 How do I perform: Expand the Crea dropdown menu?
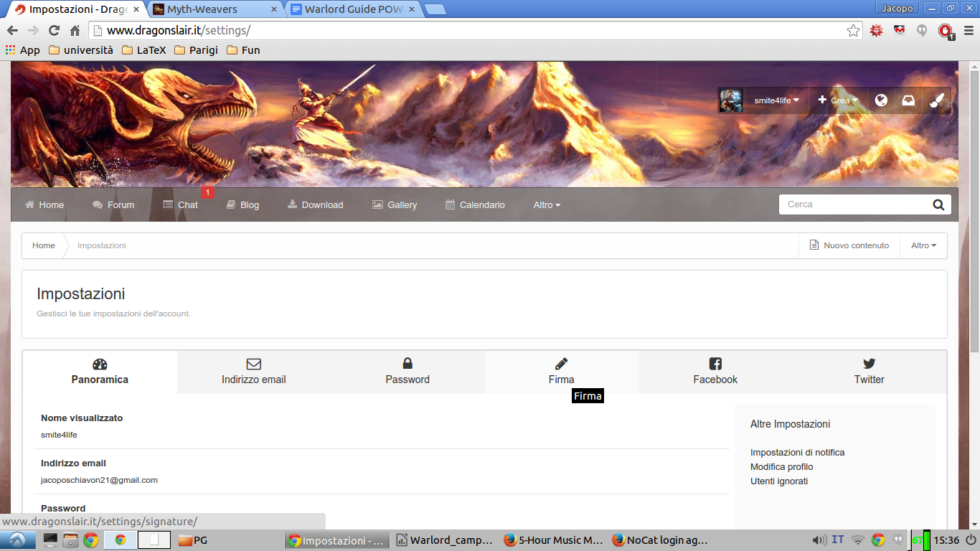coord(838,100)
